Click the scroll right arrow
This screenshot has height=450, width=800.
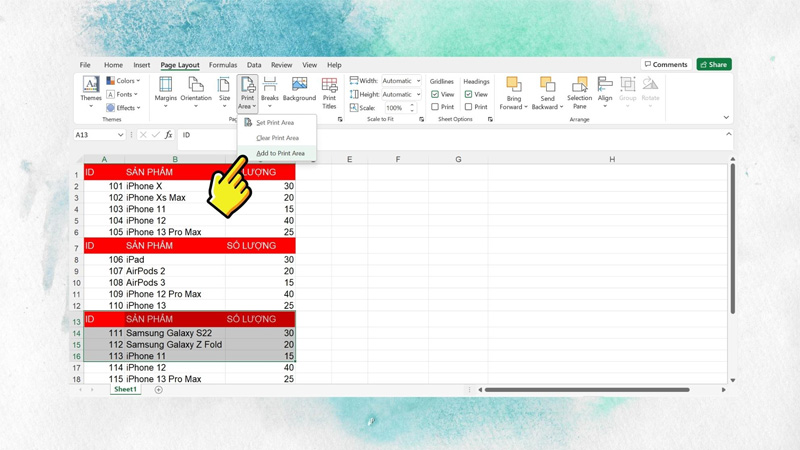tap(723, 390)
